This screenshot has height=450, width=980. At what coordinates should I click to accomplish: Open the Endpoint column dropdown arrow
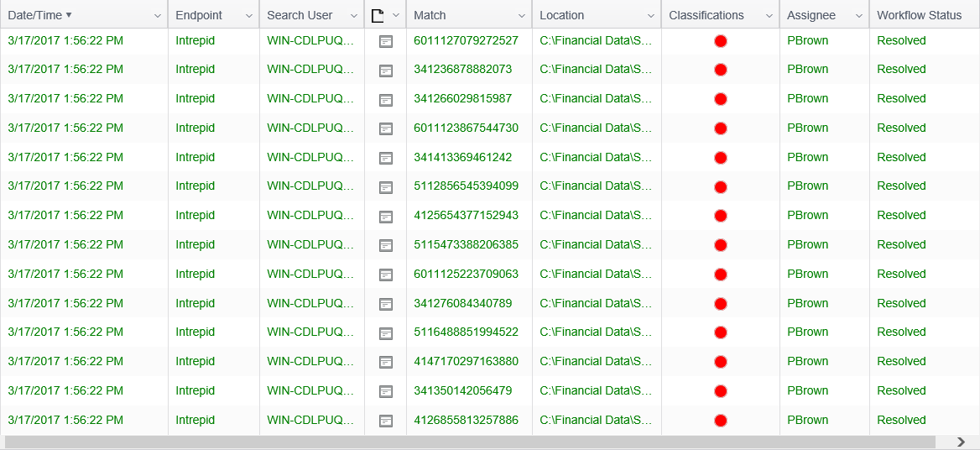[248, 16]
